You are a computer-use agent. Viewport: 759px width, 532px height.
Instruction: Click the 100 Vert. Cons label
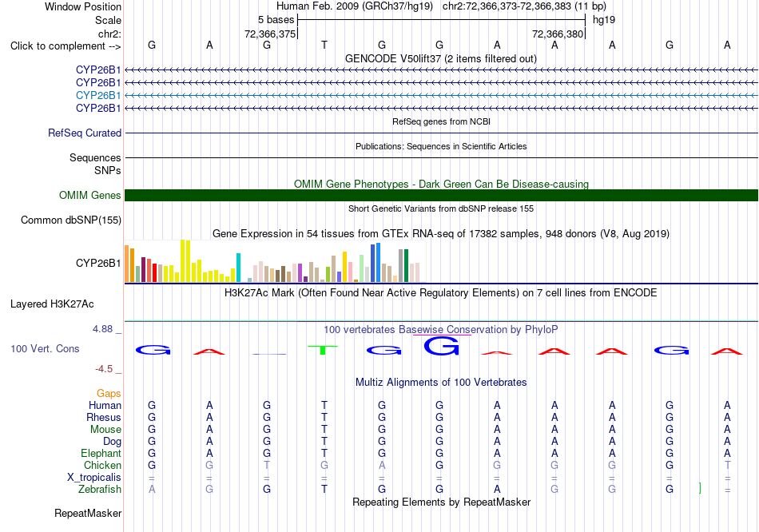tap(45, 348)
